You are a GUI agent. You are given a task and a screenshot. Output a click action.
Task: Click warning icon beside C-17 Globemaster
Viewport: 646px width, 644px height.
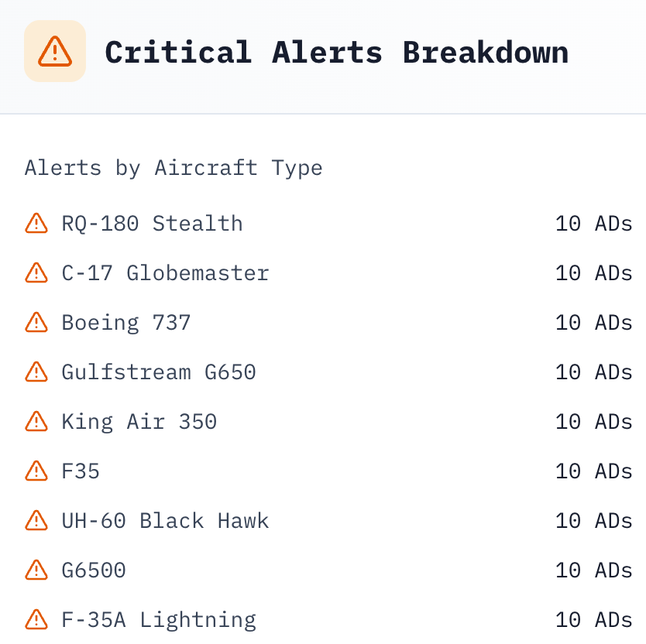36,273
